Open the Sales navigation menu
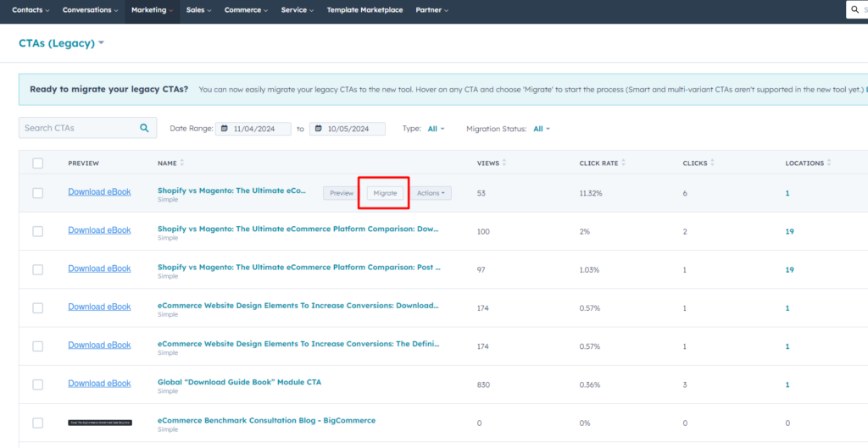The width and height of the screenshot is (868, 448). click(x=198, y=10)
